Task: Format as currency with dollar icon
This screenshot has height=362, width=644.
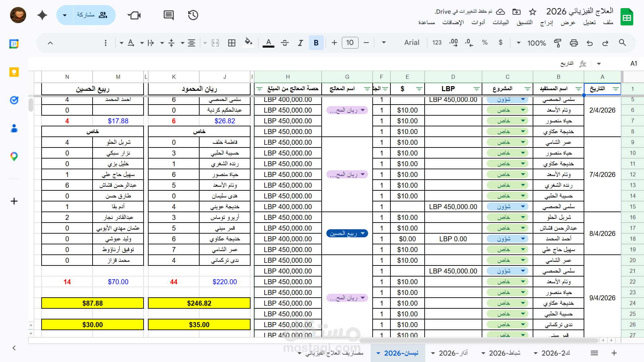Action: [x=500, y=43]
